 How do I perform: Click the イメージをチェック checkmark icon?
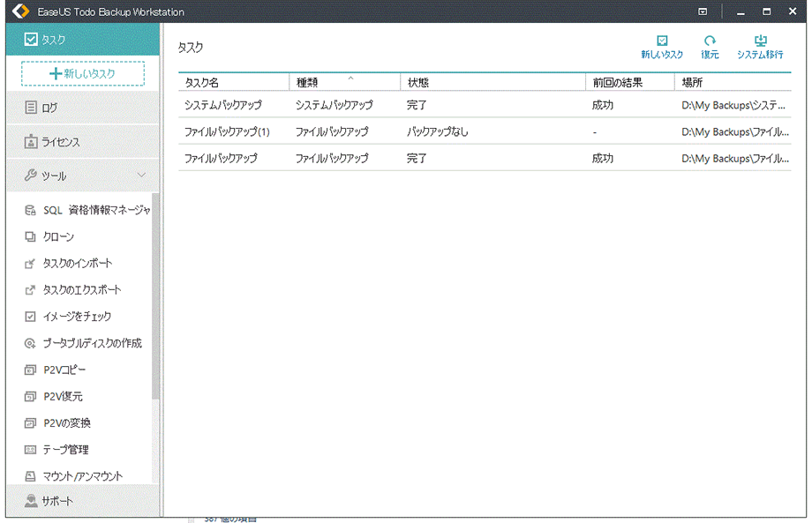coord(30,316)
